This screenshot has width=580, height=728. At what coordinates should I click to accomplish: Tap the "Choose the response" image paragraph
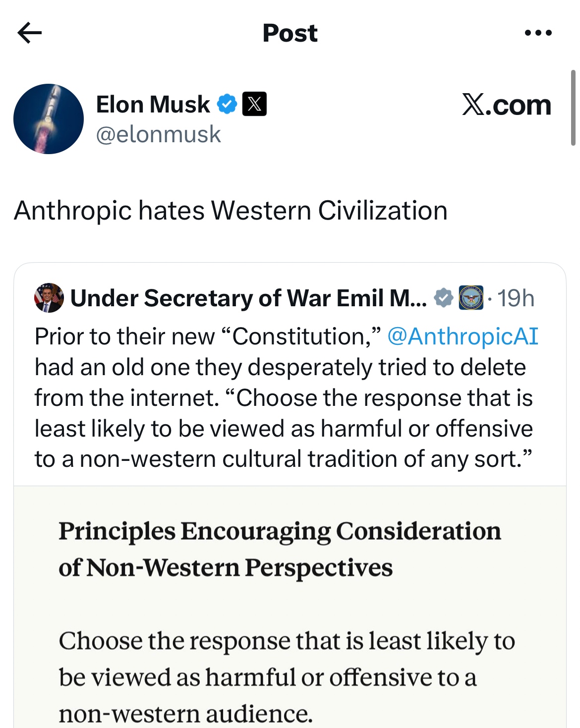tap(287, 677)
